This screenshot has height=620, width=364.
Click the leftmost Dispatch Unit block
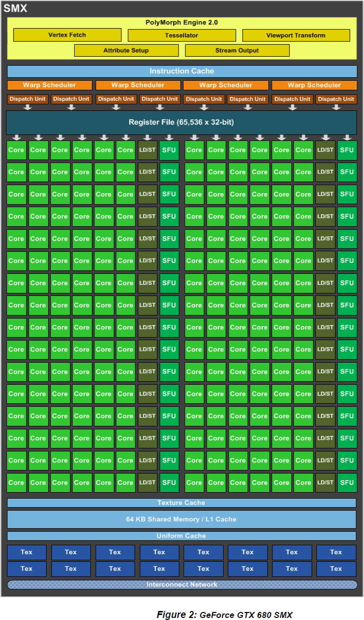coord(28,99)
